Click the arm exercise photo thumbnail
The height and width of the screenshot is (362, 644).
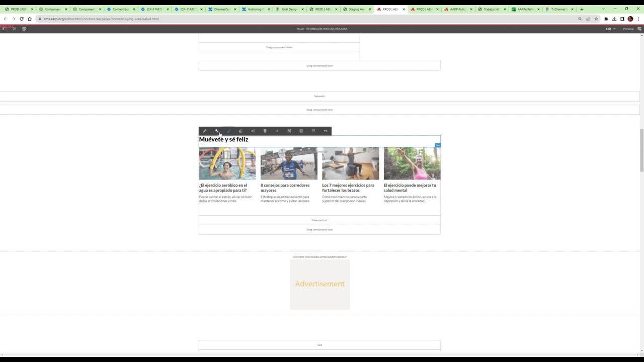(351, 163)
